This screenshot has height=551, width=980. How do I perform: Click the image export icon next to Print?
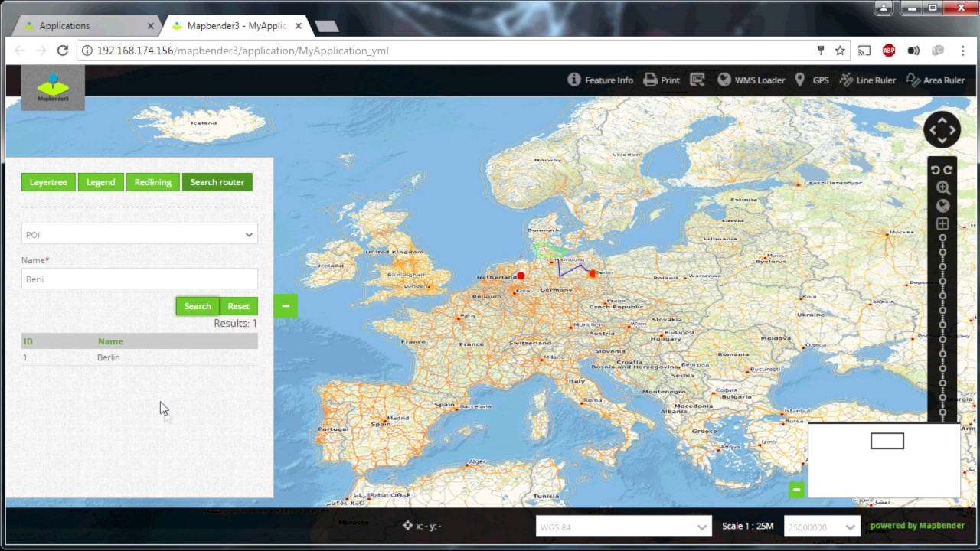[697, 80]
